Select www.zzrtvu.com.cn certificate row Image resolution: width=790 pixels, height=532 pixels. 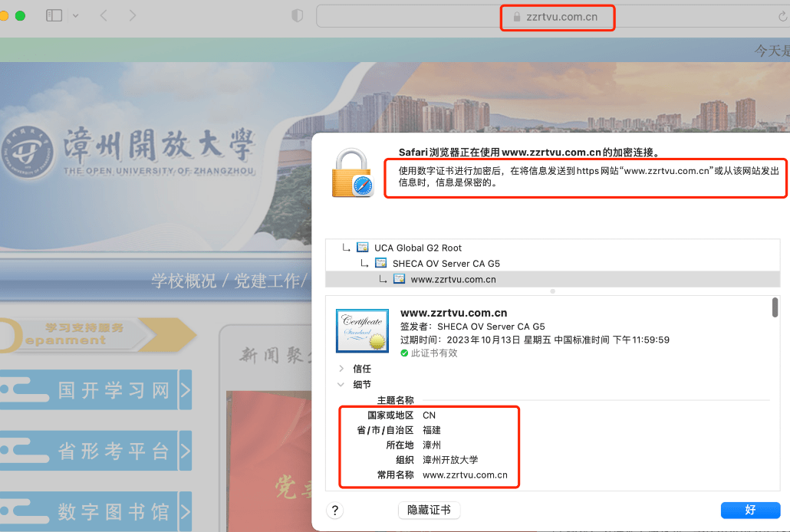coord(553,279)
